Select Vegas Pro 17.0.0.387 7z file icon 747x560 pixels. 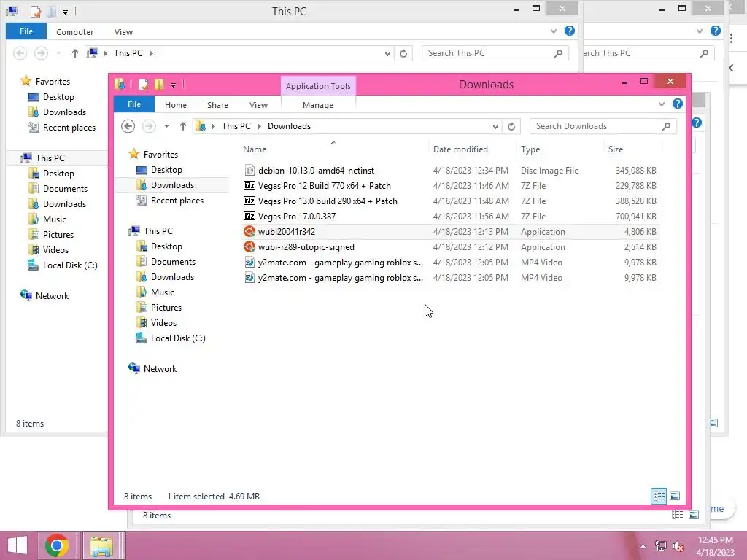249,216
